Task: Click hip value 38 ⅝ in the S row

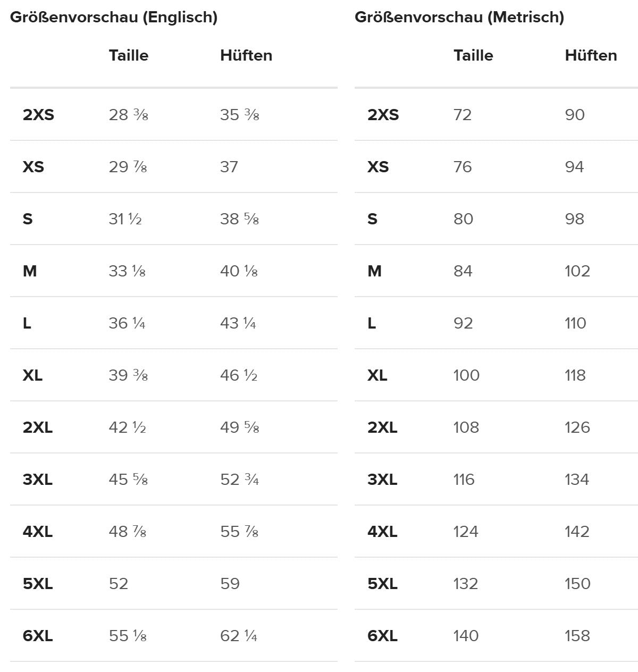Action: (239, 219)
